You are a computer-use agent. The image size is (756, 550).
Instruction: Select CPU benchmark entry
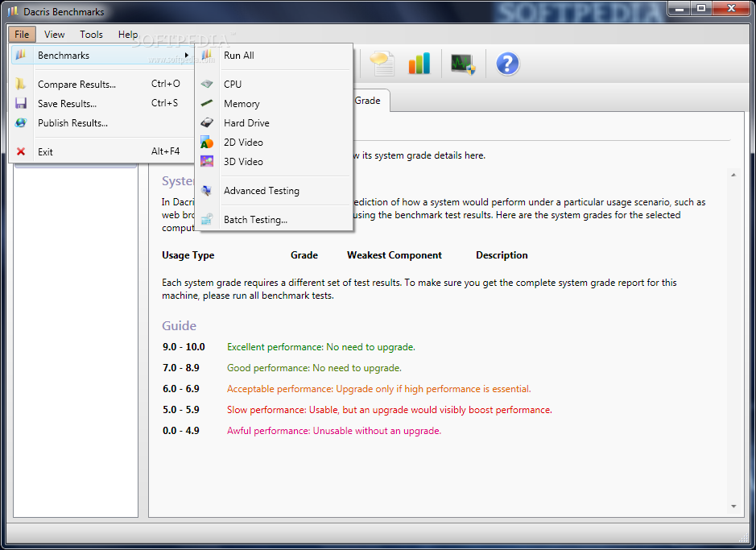[274, 84]
